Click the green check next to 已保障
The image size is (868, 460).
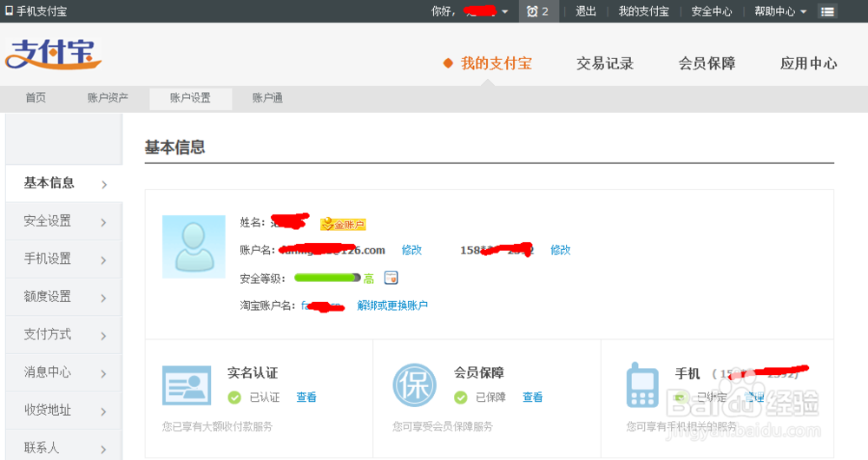pyautogui.click(x=461, y=398)
